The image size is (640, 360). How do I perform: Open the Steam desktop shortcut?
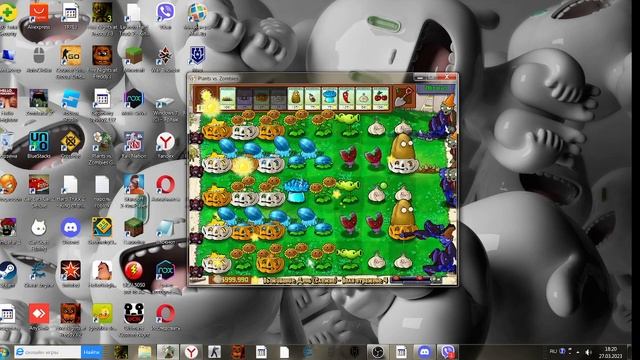pos(7,274)
